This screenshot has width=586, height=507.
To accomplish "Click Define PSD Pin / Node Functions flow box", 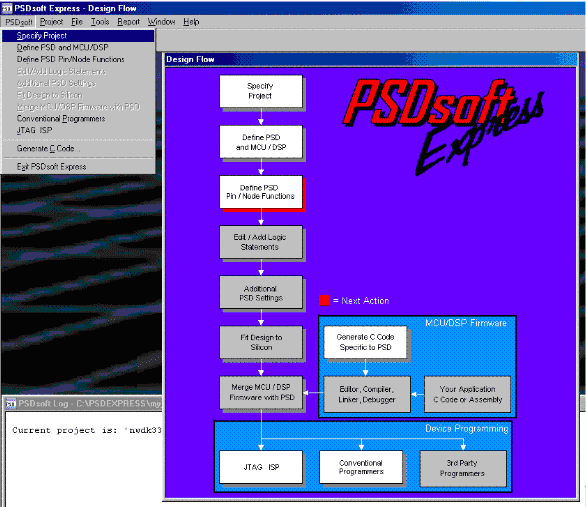I will (261, 192).
